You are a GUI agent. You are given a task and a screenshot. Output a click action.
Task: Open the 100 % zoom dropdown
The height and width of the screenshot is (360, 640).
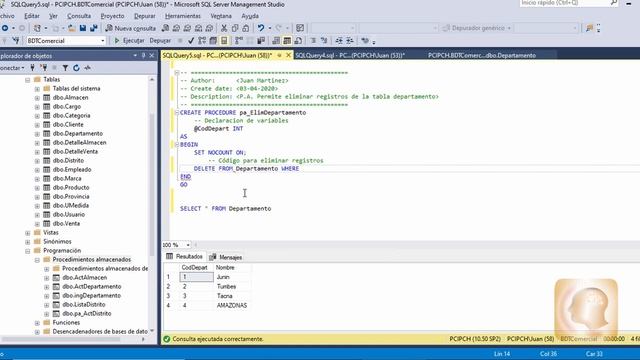[188, 245]
